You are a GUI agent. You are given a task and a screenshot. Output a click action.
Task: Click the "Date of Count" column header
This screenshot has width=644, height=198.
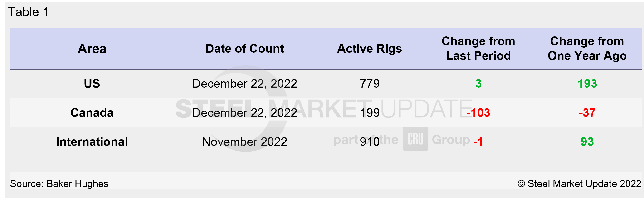(x=244, y=49)
